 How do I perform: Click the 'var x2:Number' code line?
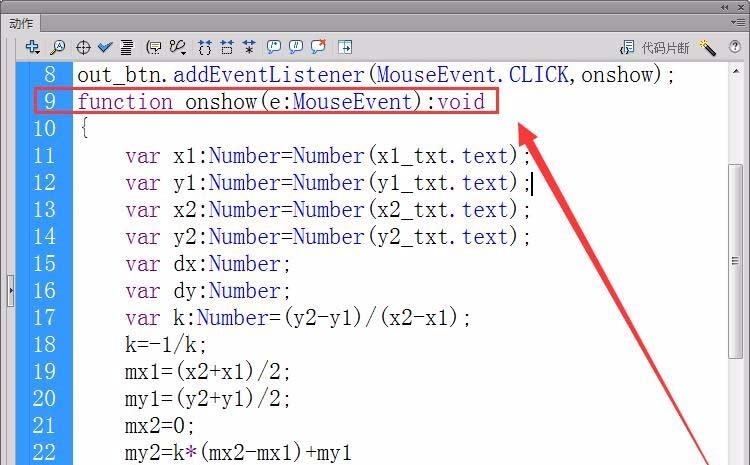pyautogui.click(x=328, y=210)
